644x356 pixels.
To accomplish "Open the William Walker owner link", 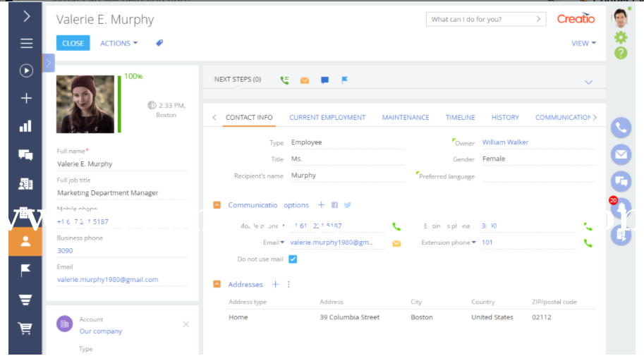I will tap(505, 142).
